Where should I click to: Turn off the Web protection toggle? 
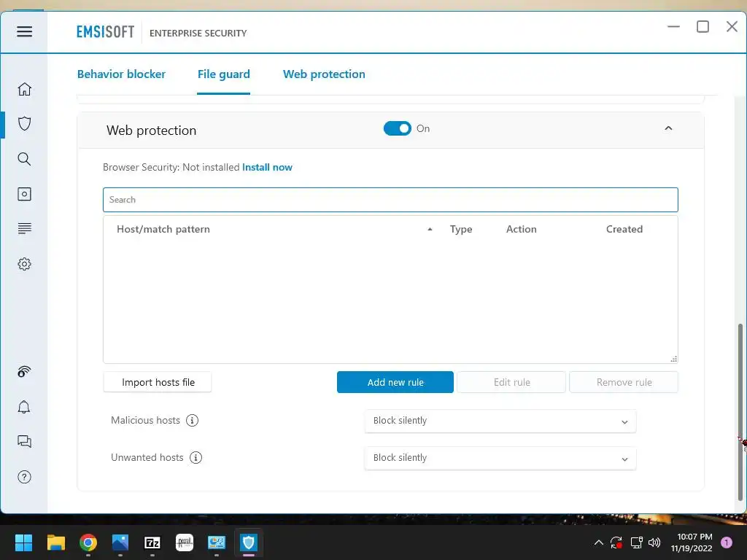click(398, 128)
